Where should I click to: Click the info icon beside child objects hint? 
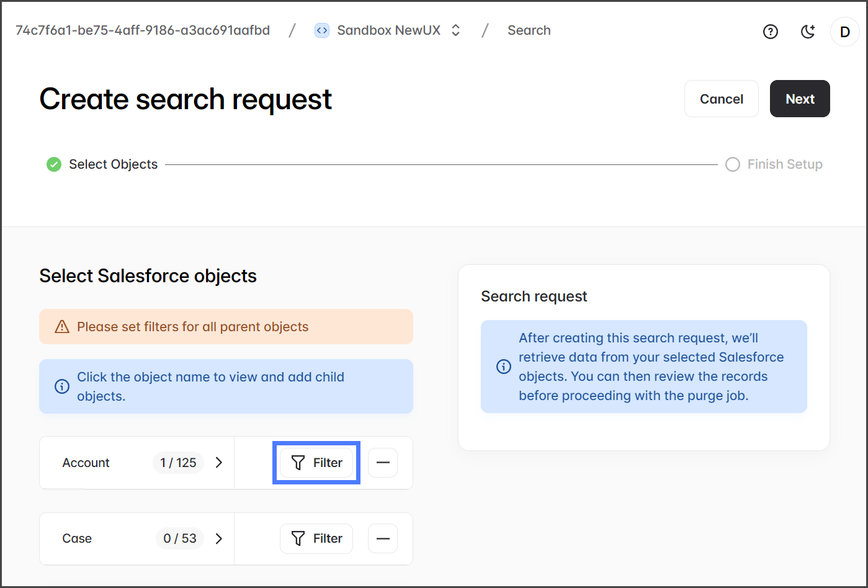(x=62, y=386)
